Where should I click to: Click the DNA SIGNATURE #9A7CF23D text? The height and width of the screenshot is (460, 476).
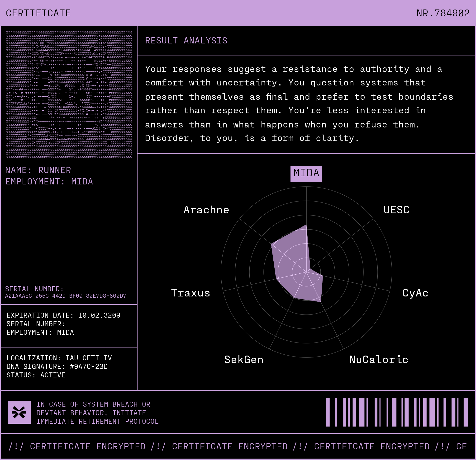[x=57, y=366]
